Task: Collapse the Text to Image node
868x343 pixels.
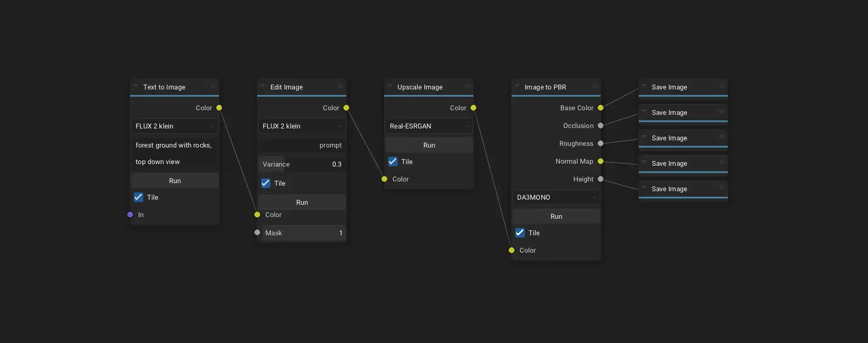Action: point(136,86)
